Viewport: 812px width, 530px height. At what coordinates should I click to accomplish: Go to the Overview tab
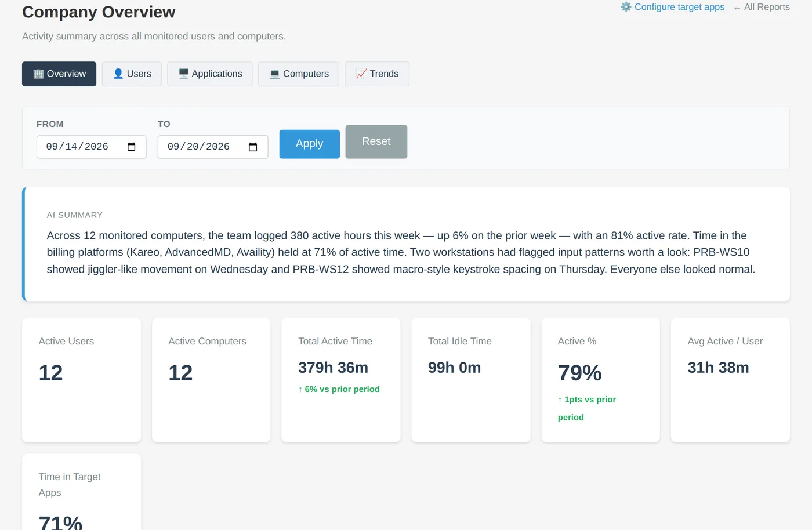59,74
